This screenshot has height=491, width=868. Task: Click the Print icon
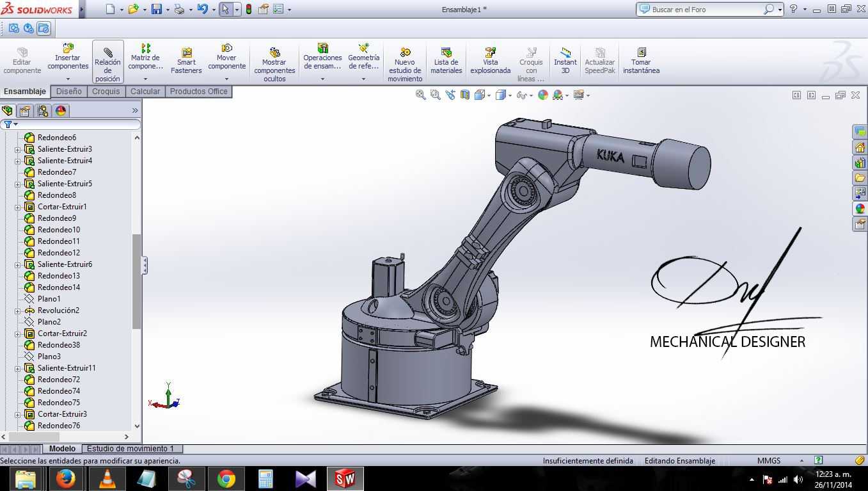point(180,10)
